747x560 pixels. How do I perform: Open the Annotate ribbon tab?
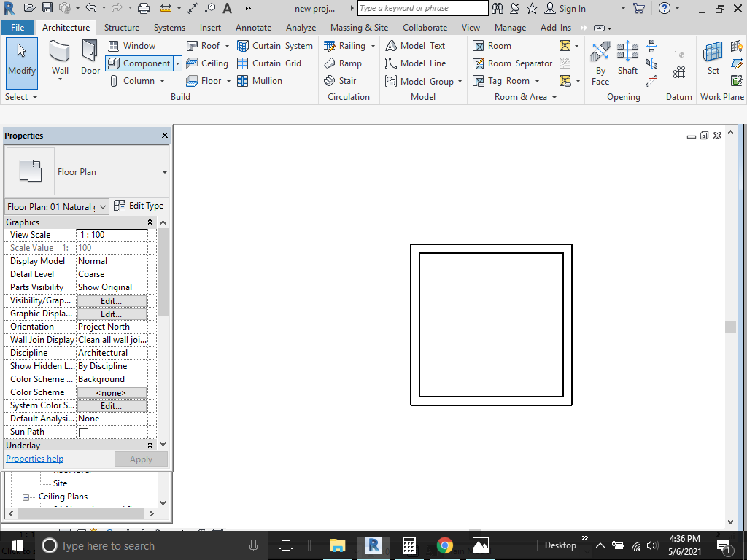coord(253,28)
